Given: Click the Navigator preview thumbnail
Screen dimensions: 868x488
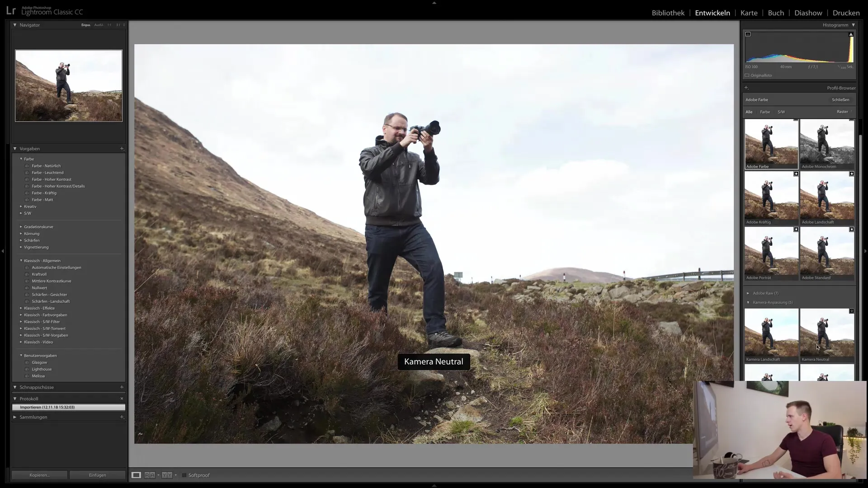Looking at the screenshot, I should 69,85.
